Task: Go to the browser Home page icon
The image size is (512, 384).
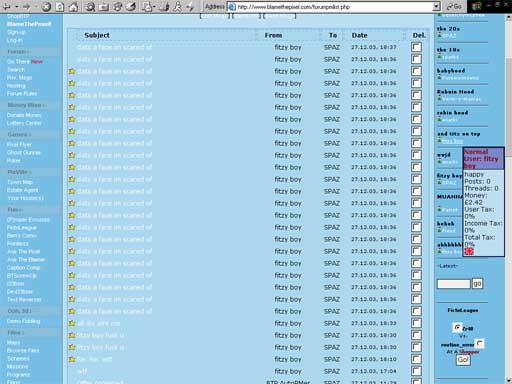Action: click(73, 7)
